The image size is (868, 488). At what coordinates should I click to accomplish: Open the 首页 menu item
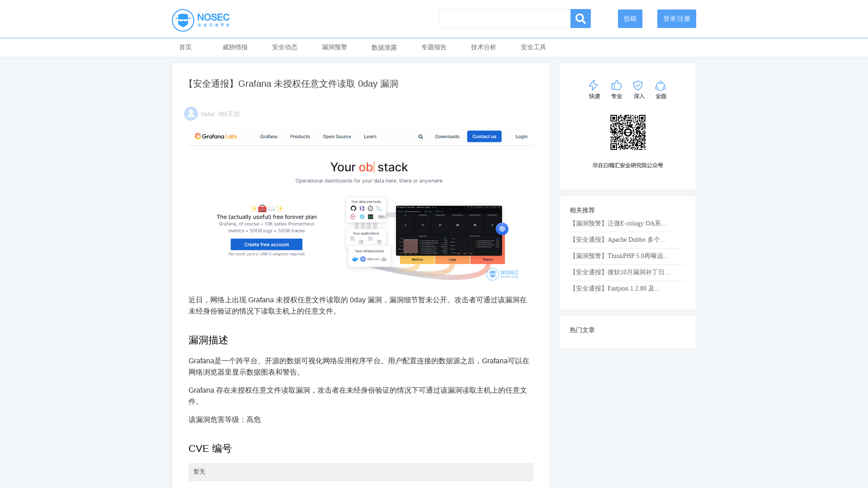185,47
